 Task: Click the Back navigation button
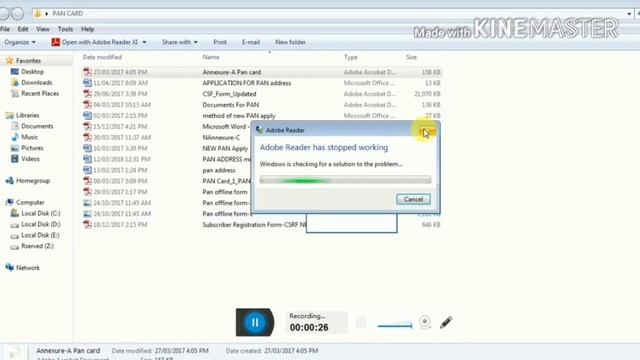(4, 13)
